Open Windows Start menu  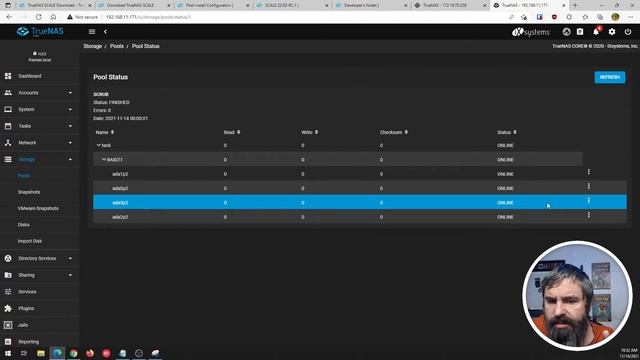(8, 353)
